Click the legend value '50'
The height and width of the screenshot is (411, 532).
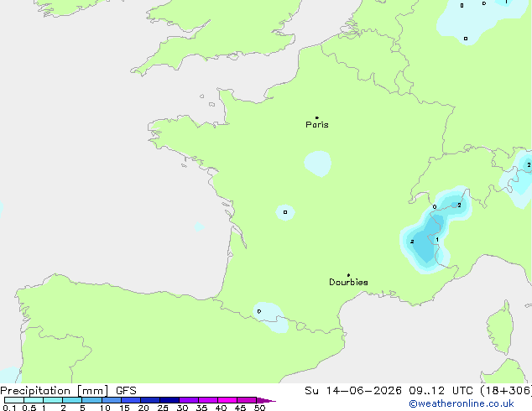click(259, 408)
